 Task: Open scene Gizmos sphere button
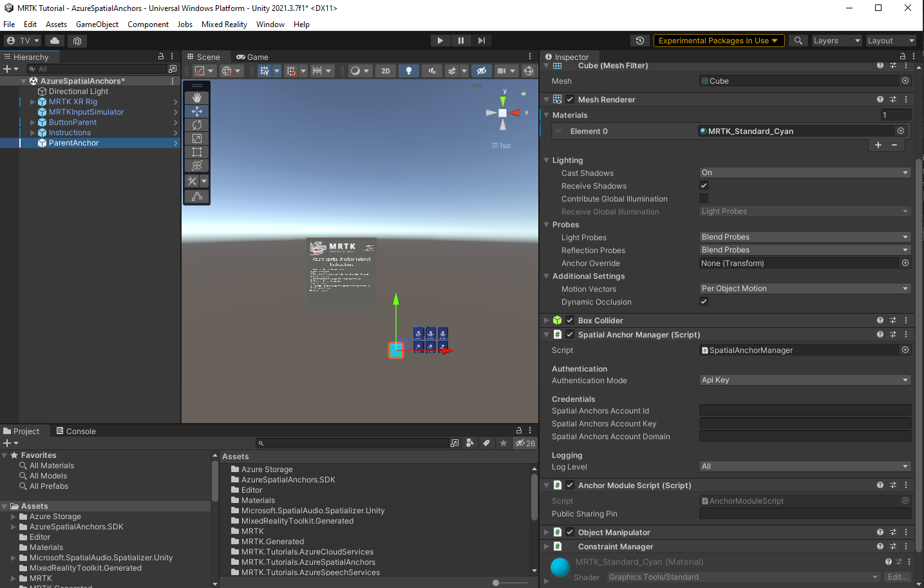tap(529, 71)
